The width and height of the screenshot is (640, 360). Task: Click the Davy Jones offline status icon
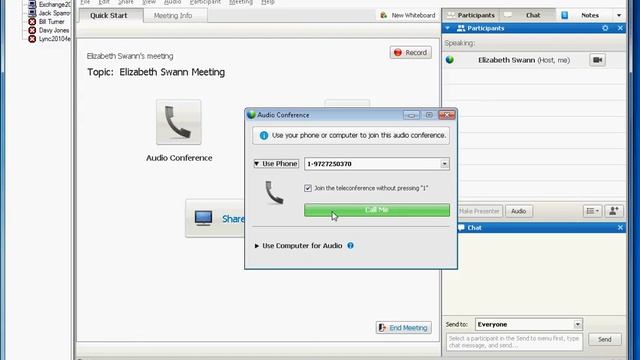click(x=32, y=30)
